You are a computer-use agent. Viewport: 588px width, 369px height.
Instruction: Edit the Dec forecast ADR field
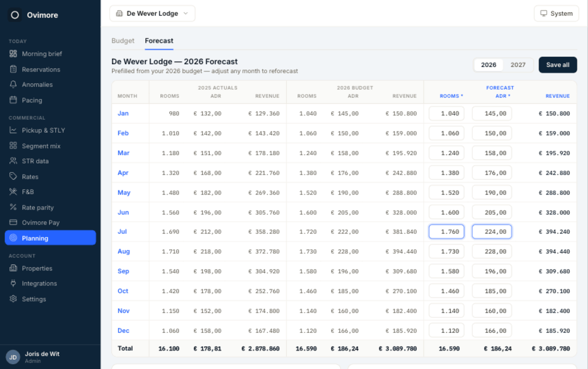coord(492,330)
